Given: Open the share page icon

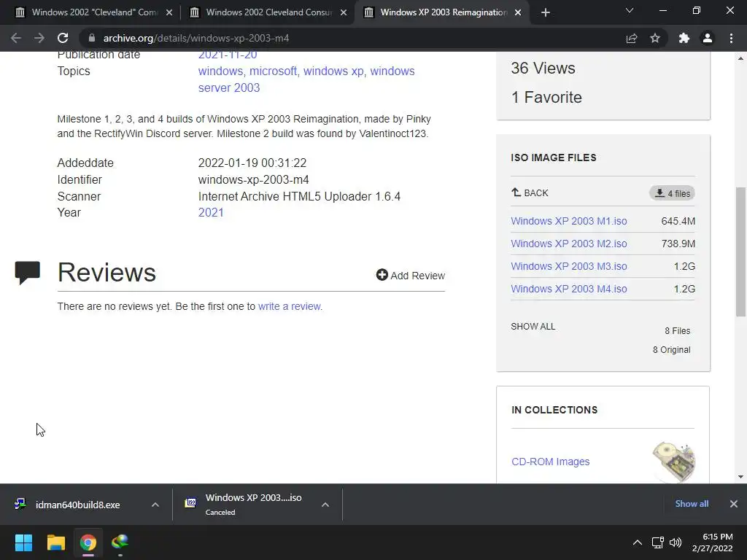Looking at the screenshot, I should click(632, 38).
